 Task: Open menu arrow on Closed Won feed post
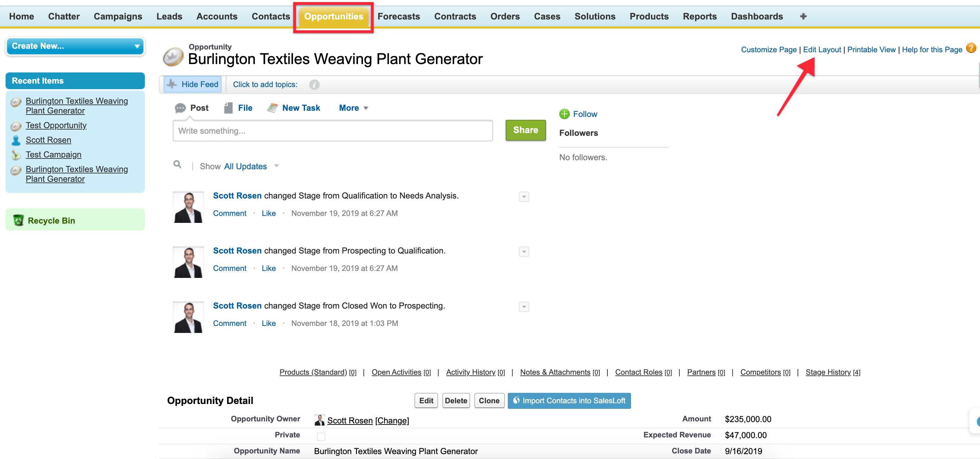[524, 307]
